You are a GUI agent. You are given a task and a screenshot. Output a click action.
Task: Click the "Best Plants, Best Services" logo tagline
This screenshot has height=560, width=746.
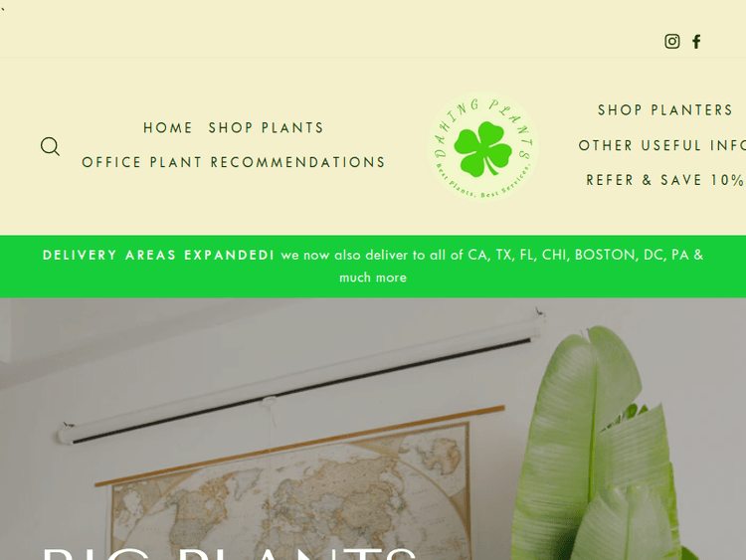[482, 183]
